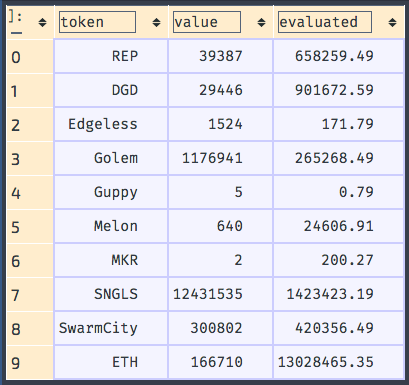This screenshot has width=409, height=385.
Task: Sort by the token column arrows
Action: 156,23
